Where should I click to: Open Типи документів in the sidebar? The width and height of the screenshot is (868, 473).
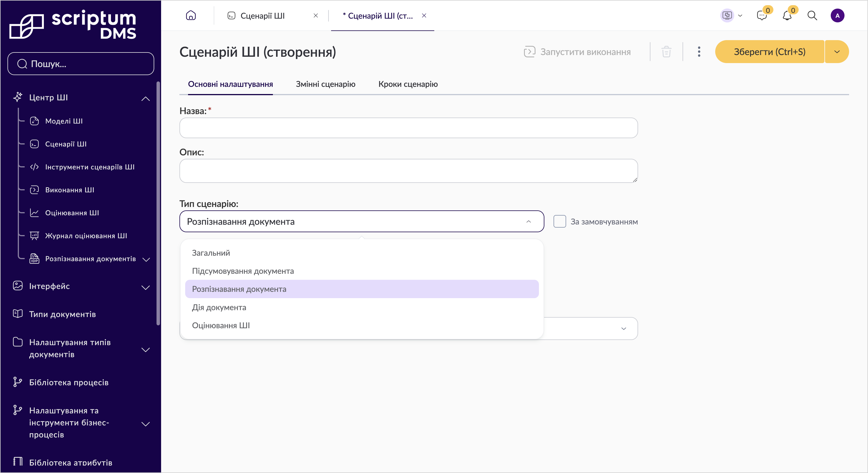62,314
